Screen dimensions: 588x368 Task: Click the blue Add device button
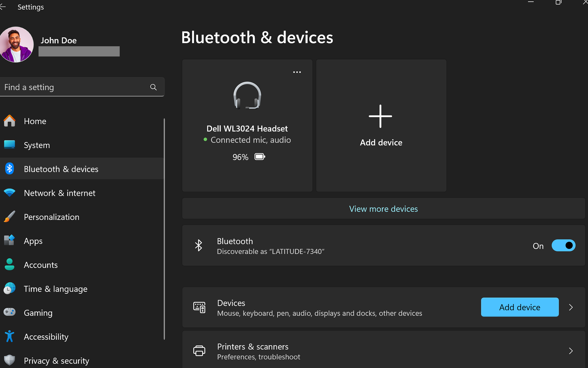tap(520, 307)
